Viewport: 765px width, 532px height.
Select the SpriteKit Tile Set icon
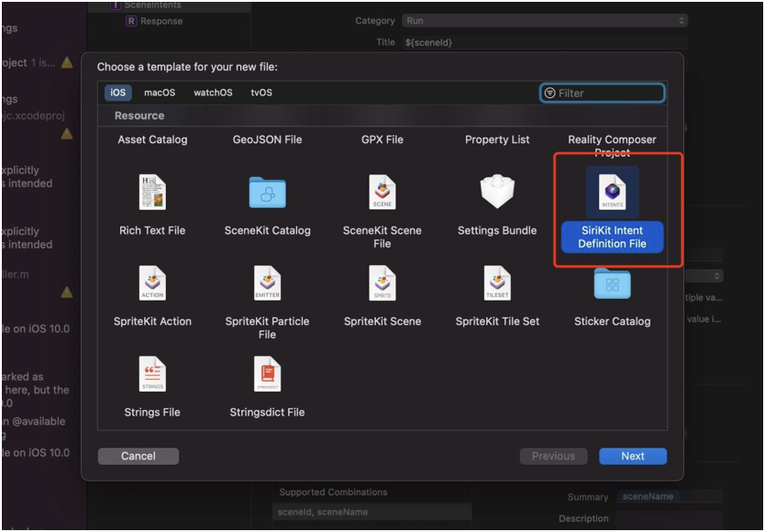[x=497, y=283]
